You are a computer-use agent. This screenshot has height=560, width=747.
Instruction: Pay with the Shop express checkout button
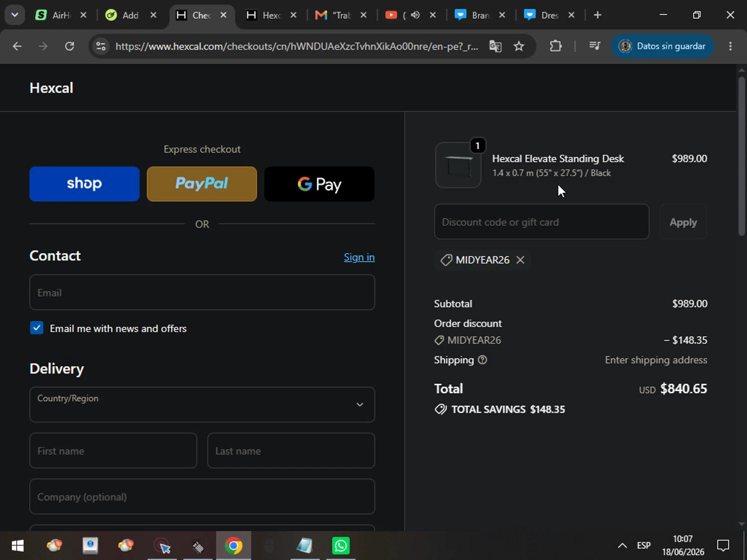point(84,184)
